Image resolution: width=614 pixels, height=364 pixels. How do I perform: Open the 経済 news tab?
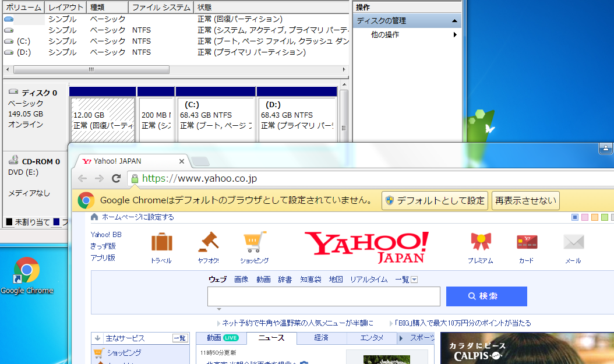pos(321,338)
